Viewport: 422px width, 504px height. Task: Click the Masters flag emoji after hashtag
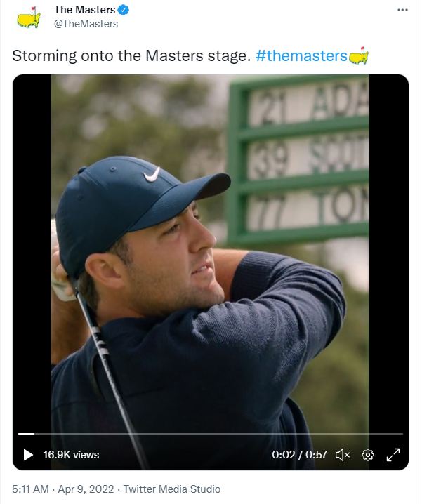(359, 55)
